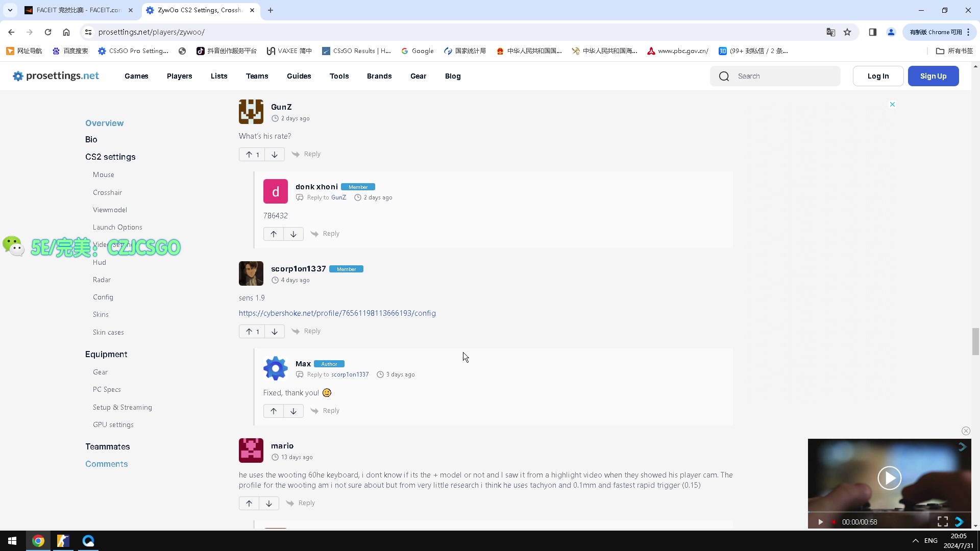Viewport: 980px width, 551px height.
Task: Open the Games menu in navigation
Action: 136,76
